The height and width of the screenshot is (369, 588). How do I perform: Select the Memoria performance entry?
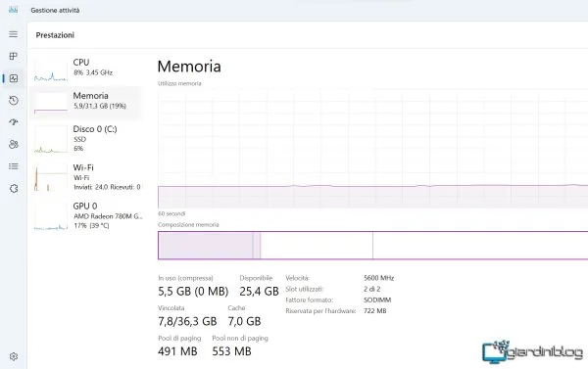[x=86, y=103]
